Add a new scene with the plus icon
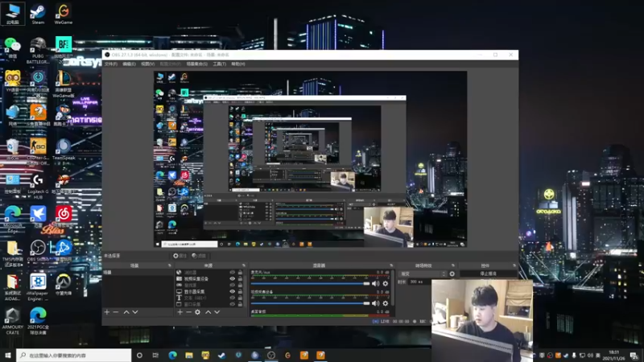 point(107,312)
